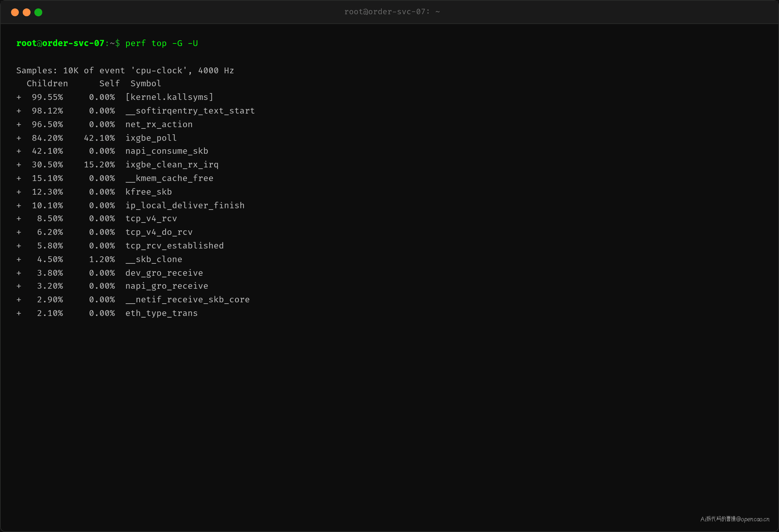The height and width of the screenshot is (532, 779).
Task: Click the Children column header
Action: point(47,83)
